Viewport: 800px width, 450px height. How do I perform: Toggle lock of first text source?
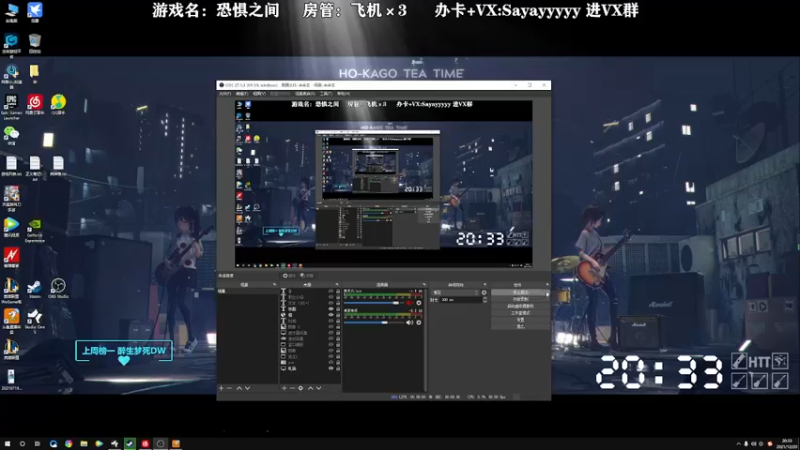pos(338,291)
